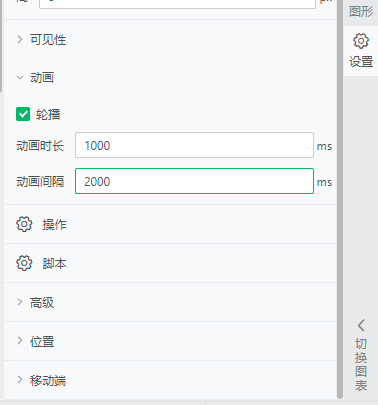Click the left arrow above 切换图表
The height and width of the screenshot is (405, 378).
[361, 325]
